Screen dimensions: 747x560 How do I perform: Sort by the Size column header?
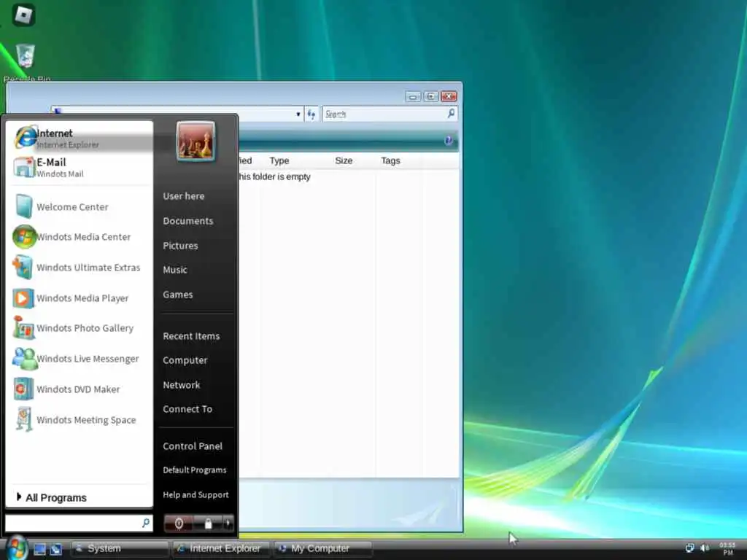tap(344, 160)
